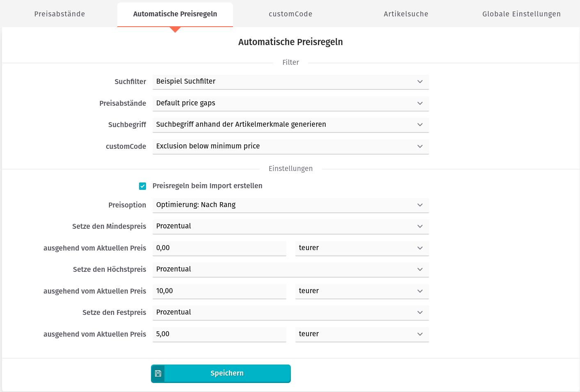
Task: Click the Speichern save button
Action: [221, 374]
